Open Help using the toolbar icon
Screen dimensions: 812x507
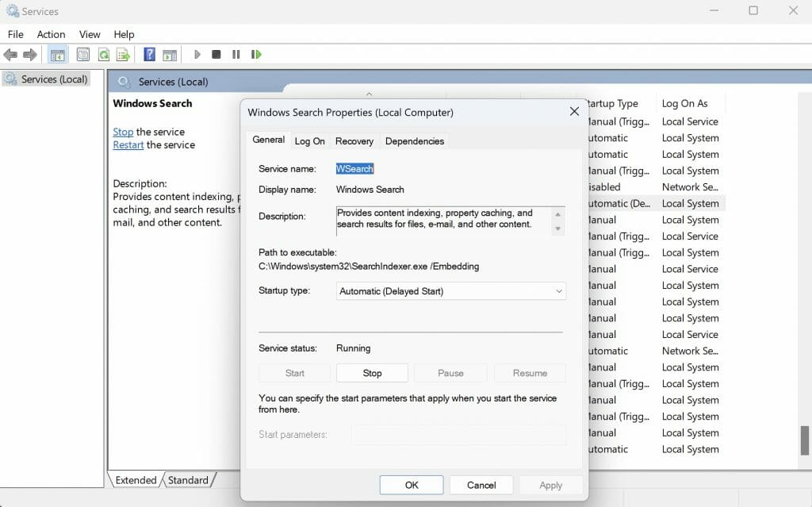149,54
